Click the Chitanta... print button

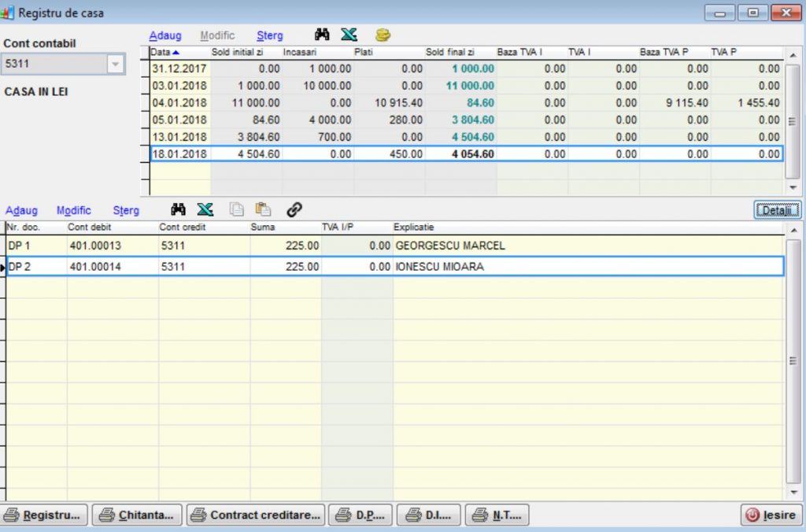(x=138, y=515)
